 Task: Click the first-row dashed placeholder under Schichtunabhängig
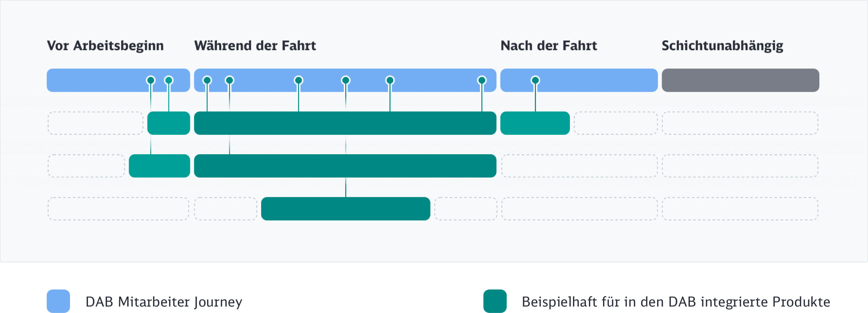[740, 123]
